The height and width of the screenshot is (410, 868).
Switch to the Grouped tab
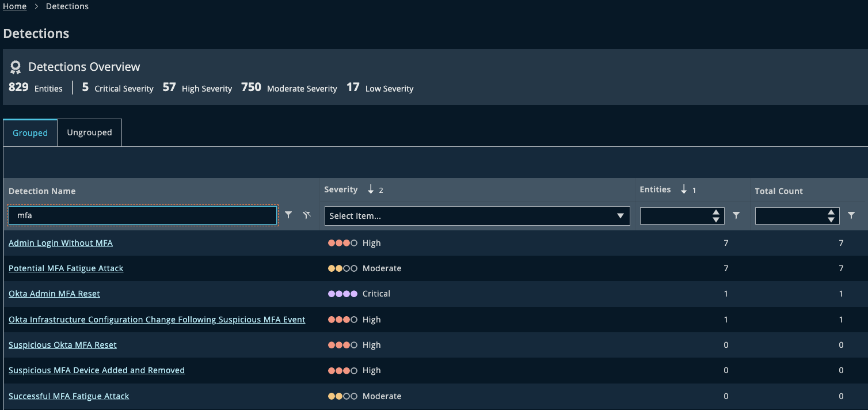pos(30,133)
